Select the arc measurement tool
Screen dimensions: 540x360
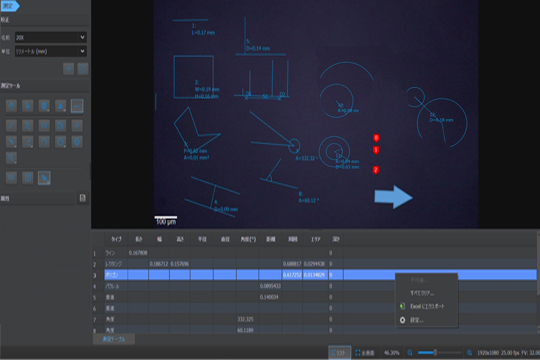(44, 141)
